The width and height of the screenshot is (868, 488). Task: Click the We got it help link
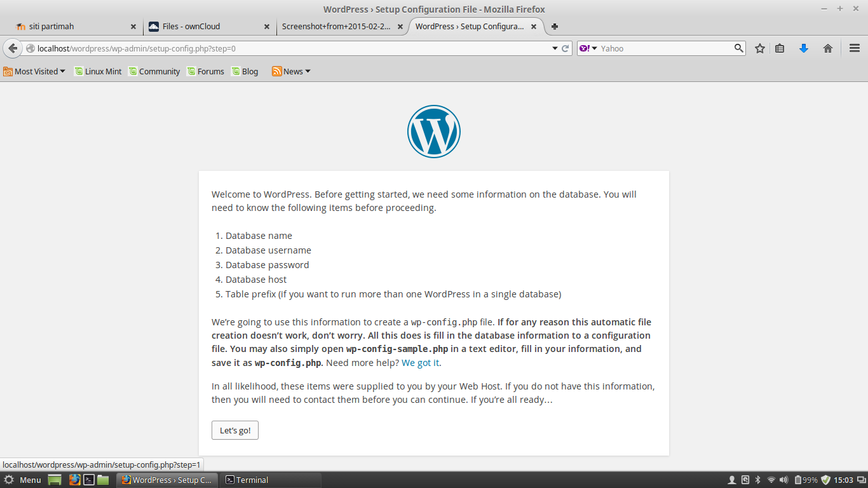pyautogui.click(x=420, y=363)
